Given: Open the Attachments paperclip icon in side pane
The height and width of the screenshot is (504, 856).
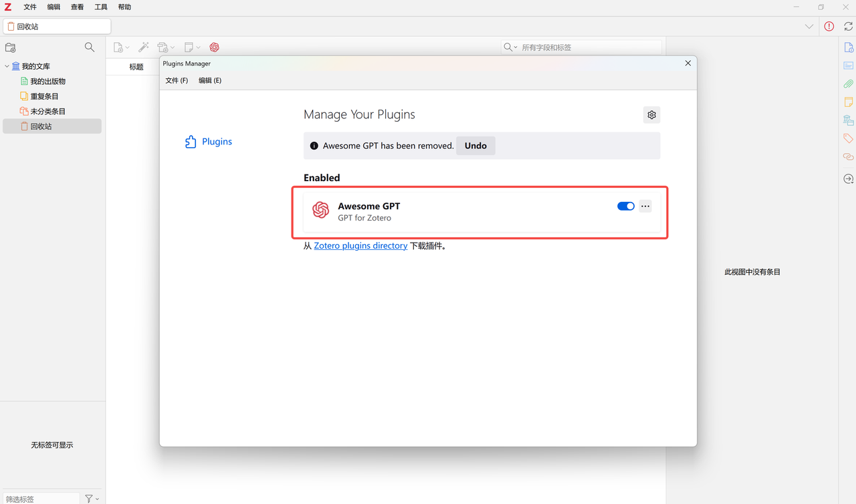Looking at the screenshot, I should point(849,84).
